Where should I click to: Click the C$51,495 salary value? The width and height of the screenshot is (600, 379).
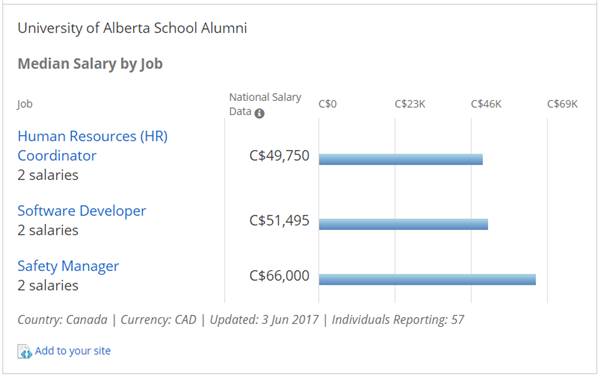pos(279,221)
